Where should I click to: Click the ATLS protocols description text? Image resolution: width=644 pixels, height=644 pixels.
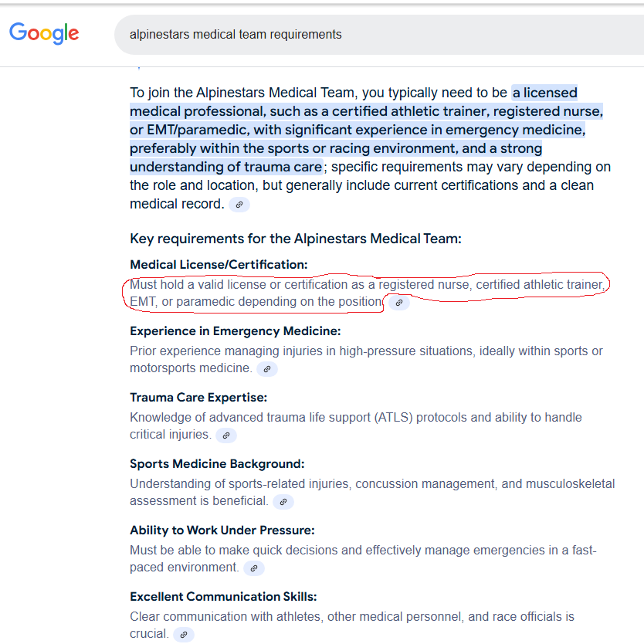click(x=355, y=418)
